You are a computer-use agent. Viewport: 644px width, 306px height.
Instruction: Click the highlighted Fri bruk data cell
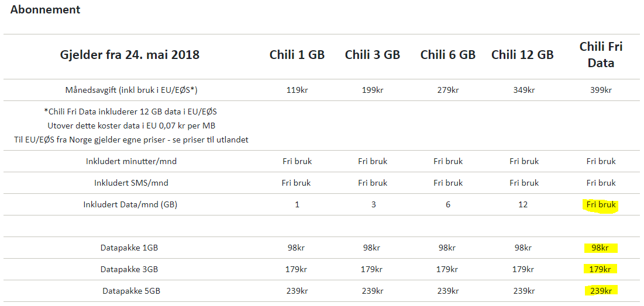coord(601,205)
